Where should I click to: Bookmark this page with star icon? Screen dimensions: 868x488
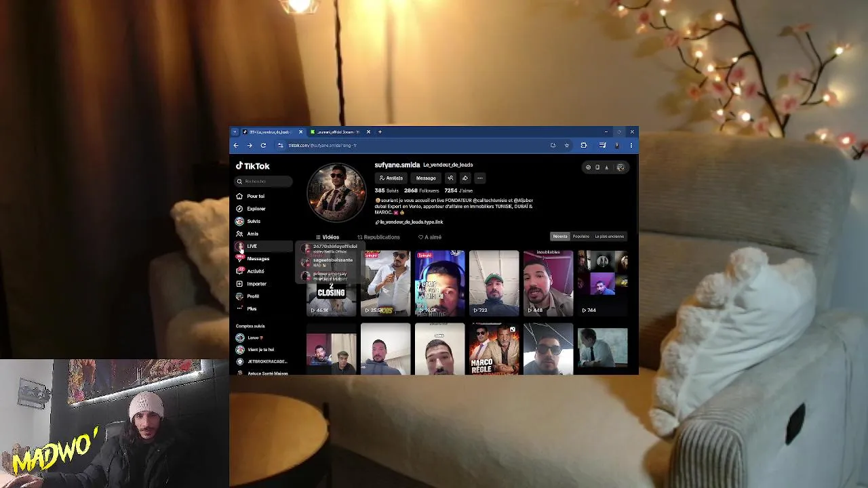[567, 145]
